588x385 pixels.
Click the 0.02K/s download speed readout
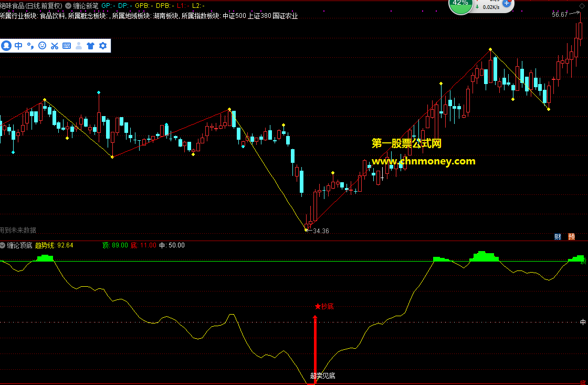491,7
